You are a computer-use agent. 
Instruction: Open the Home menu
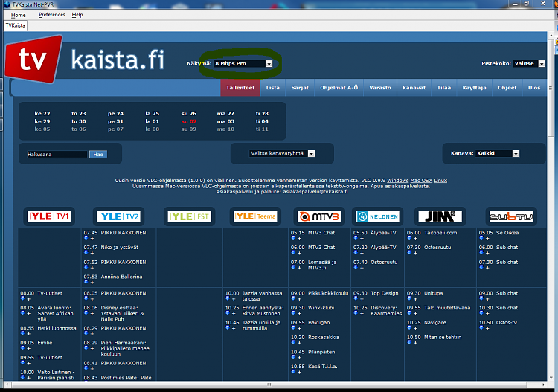pos(18,15)
